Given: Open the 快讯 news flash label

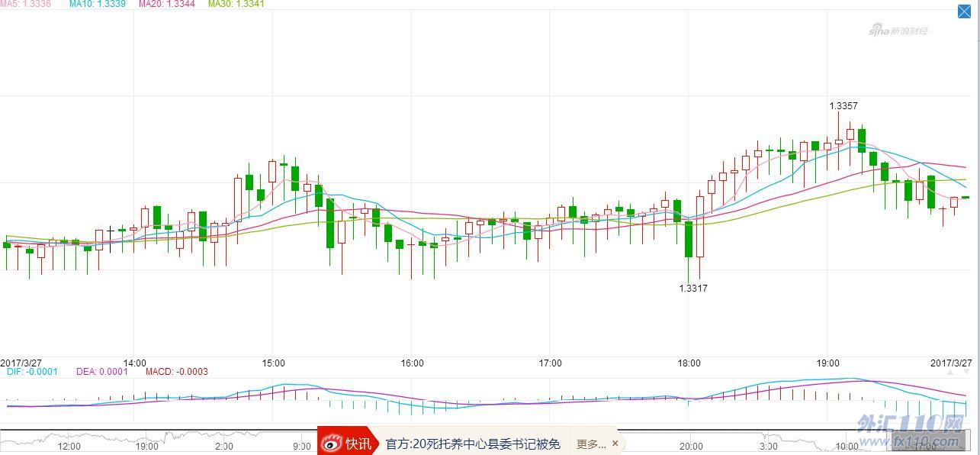Looking at the screenshot, I should pyautogui.click(x=358, y=444).
